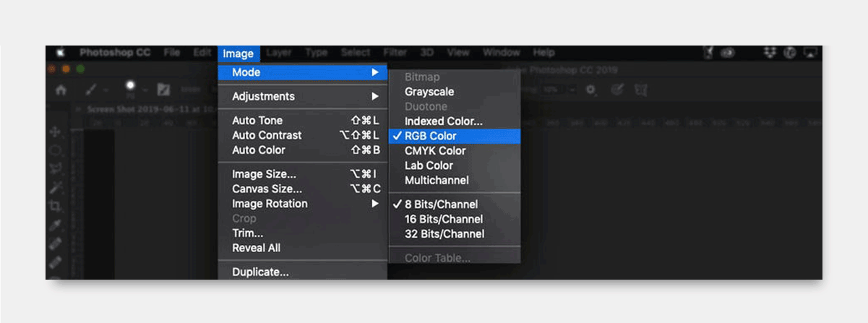
Task: Open the Type menu
Action: coord(317,53)
